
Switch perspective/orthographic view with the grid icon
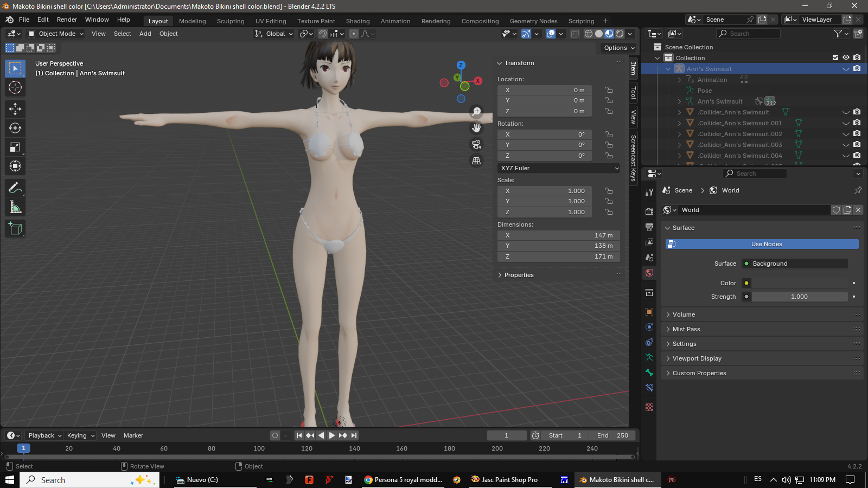(476, 160)
